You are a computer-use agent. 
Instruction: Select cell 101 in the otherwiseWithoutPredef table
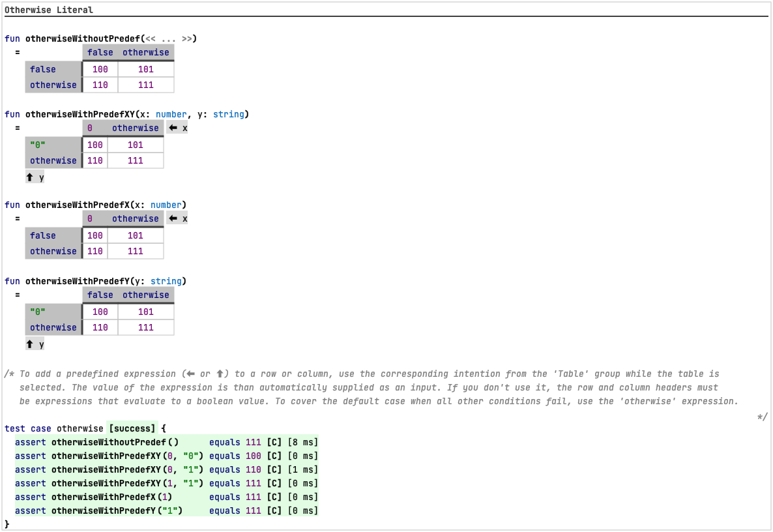[146, 70]
